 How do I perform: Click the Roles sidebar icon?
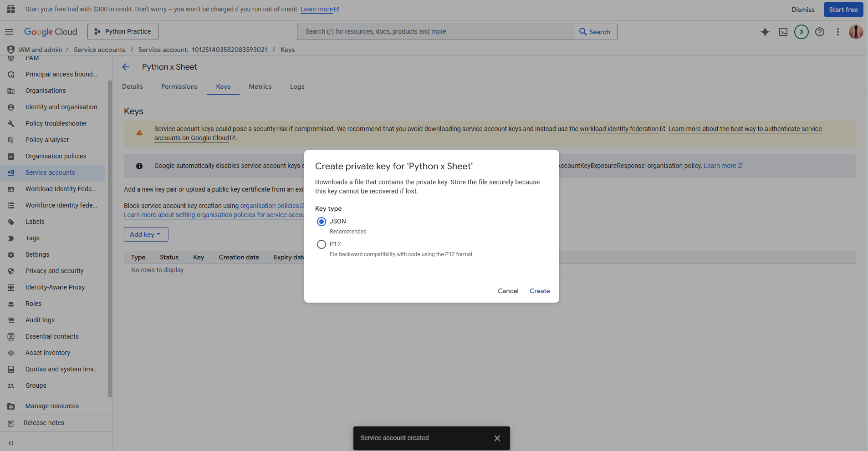(11, 304)
